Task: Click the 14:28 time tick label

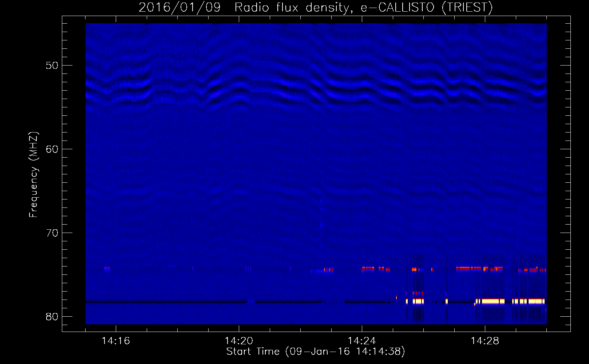Action: (x=485, y=341)
